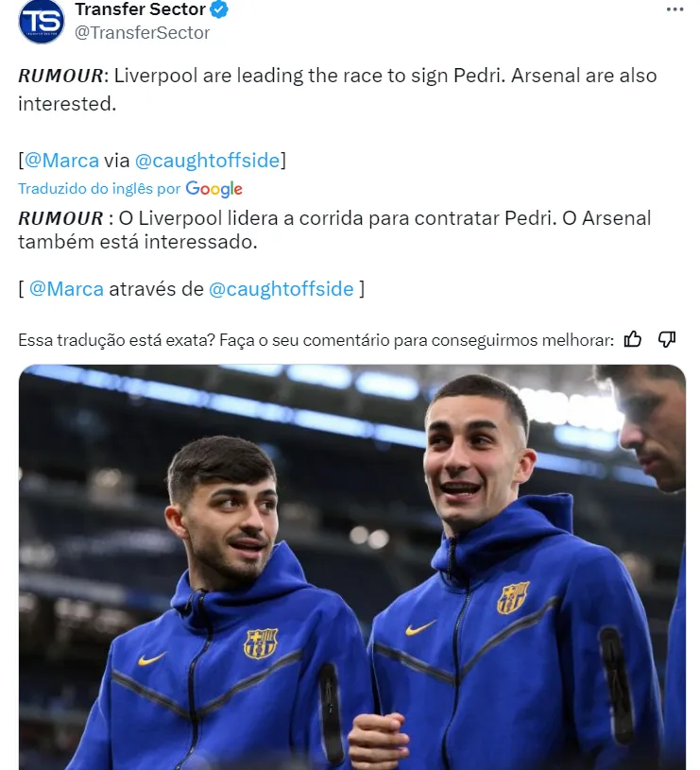Click the bold "RUMOUR" word in the English tweet
Image resolution: width=700 pixels, height=770 pixels.
pos(60,76)
